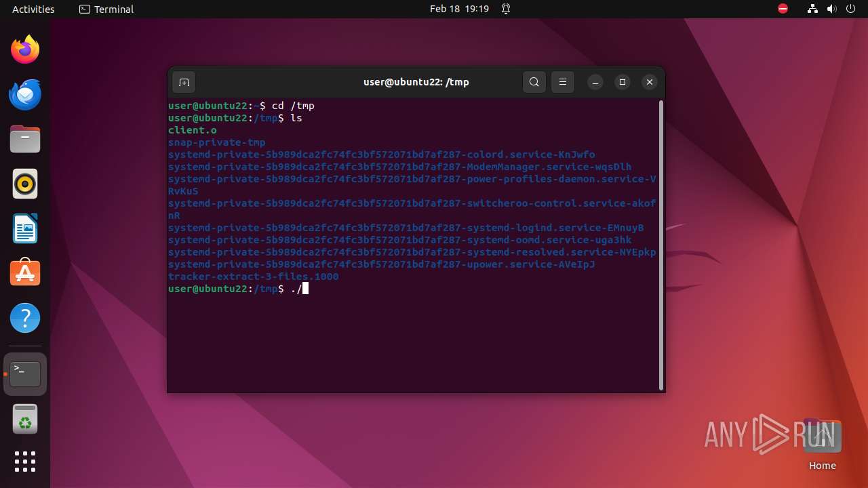Show the applications grid
Viewport: 868px width, 488px height.
tap(25, 462)
